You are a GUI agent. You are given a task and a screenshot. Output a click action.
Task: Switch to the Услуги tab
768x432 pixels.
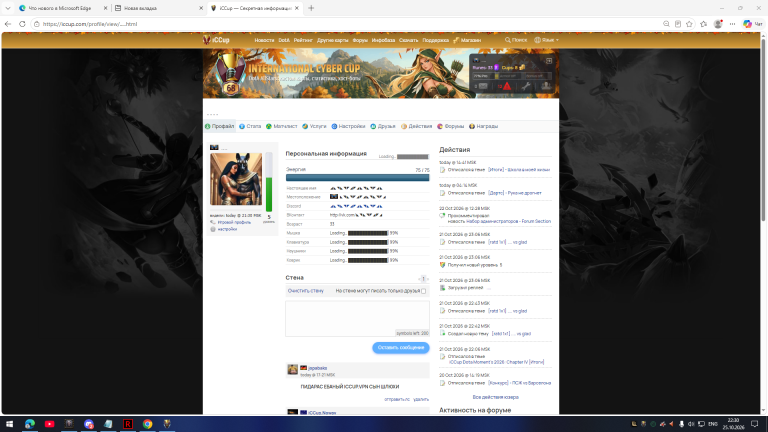314,126
